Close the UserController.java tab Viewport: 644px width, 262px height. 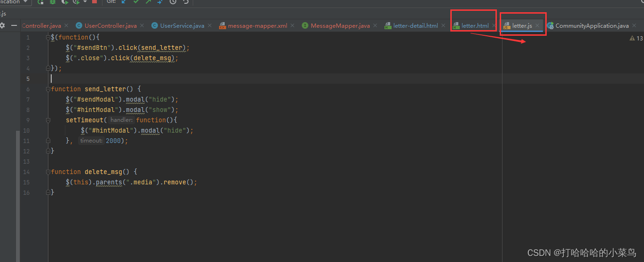tap(142, 26)
